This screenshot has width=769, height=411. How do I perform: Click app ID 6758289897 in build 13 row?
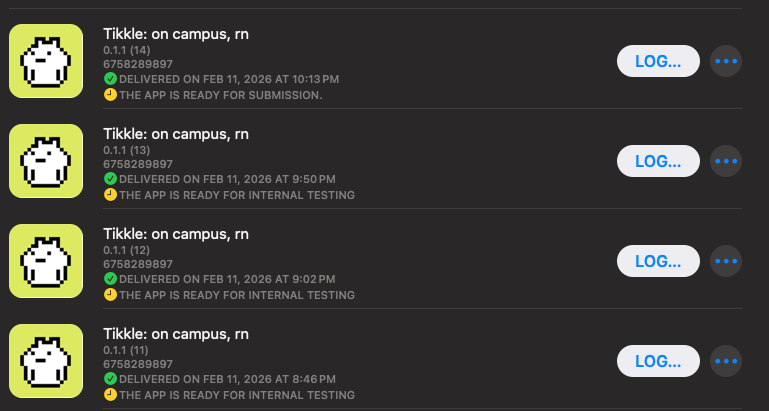pos(138,164)
